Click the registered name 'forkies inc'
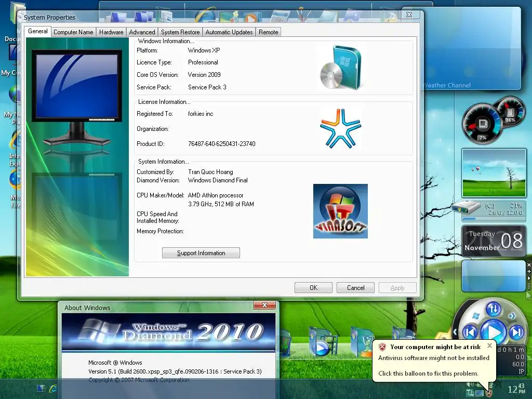The width and height of the screenshot is (532, 399). [201, 114]
